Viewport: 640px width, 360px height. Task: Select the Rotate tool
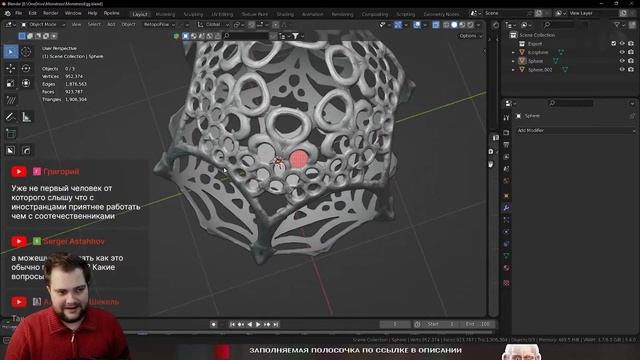pyautogui.click(x=26, y=69)
